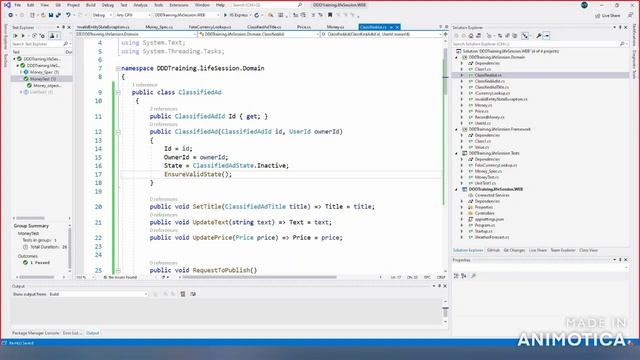Select Startup.cs in Solution Explorer

click(x=484, y=231)
